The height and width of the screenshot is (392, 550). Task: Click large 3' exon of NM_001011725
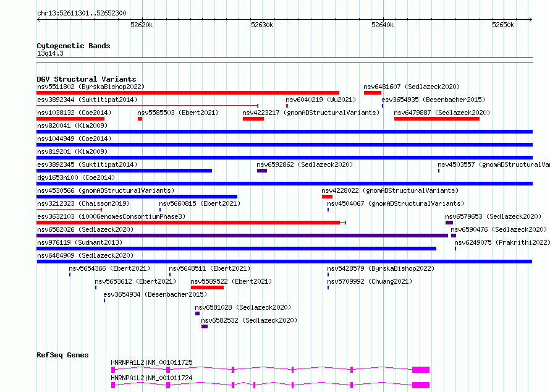point(421,370)
